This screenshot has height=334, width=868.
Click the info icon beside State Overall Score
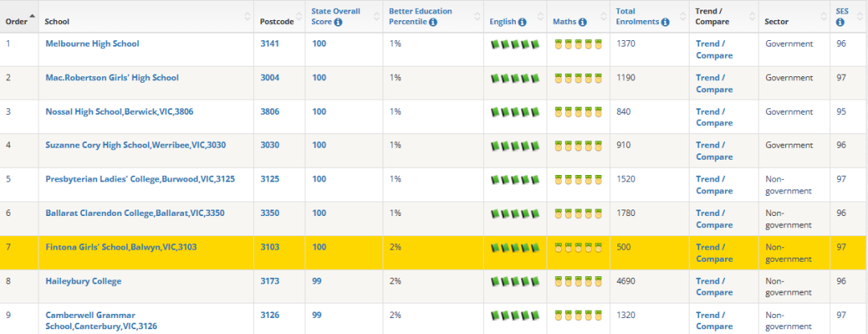click(338, 22)
